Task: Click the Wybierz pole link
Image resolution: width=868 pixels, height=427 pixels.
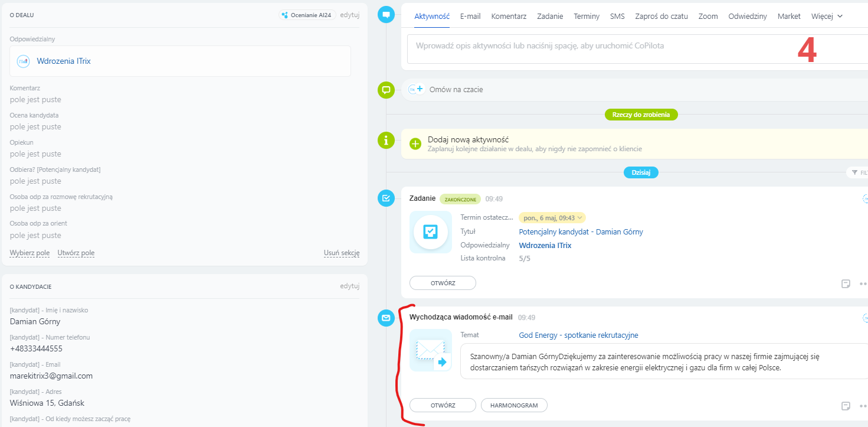Action: pos(30,253)
